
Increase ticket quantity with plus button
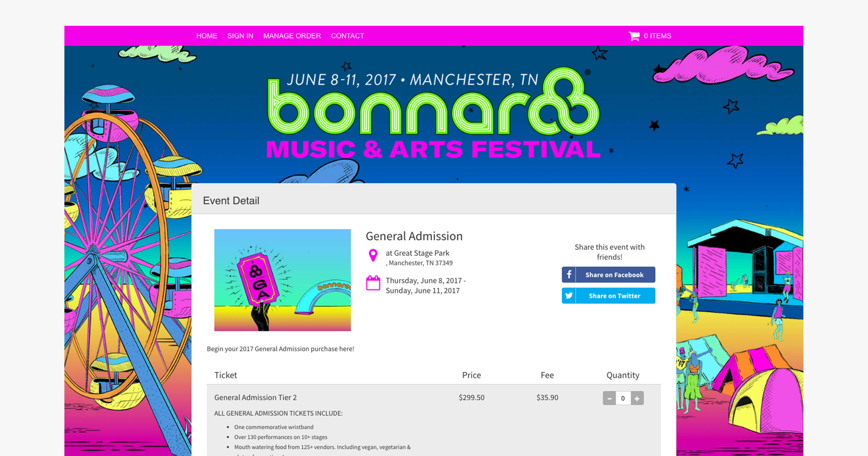(x=637, y=398)
